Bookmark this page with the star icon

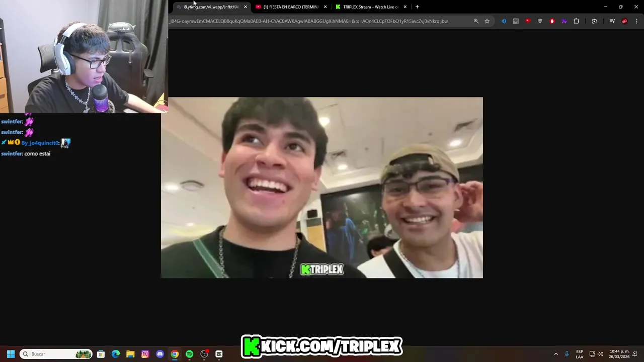click(x=487, y=21)
